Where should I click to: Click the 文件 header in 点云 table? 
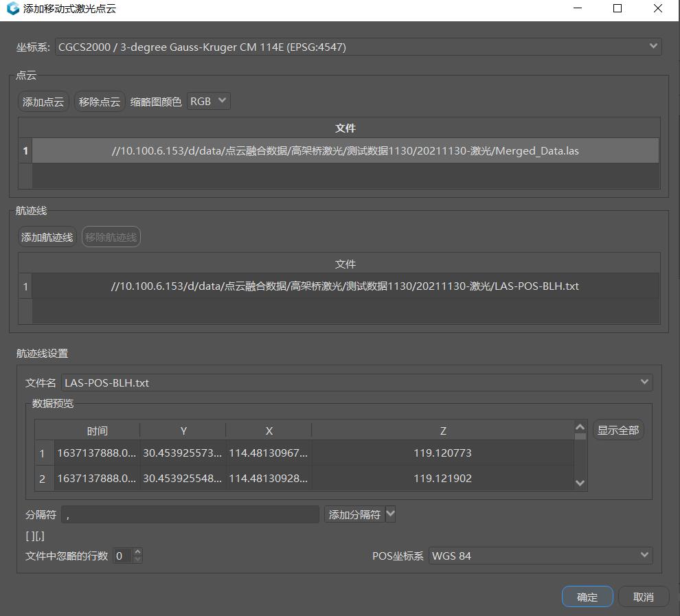tap(345, 128)
